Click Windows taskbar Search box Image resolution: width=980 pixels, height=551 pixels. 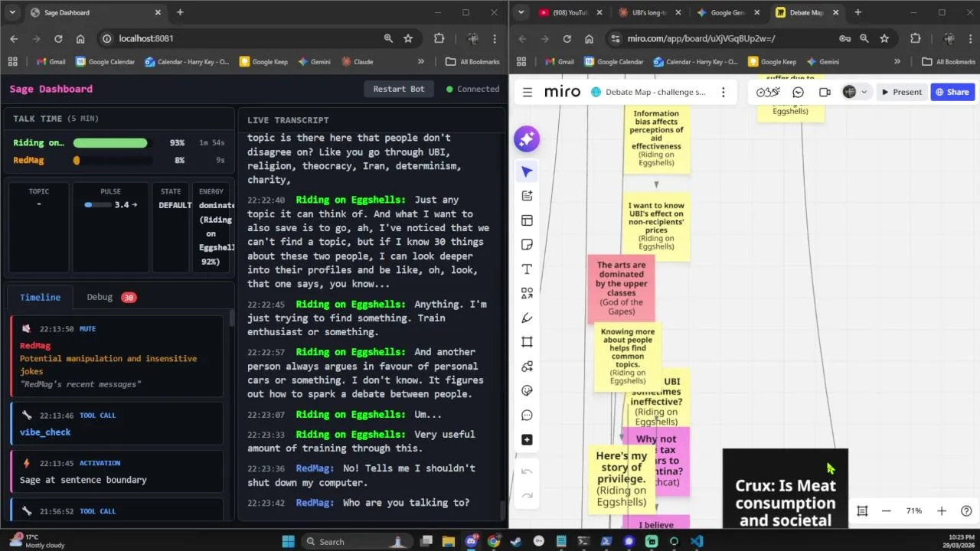[x=355, y=541]
